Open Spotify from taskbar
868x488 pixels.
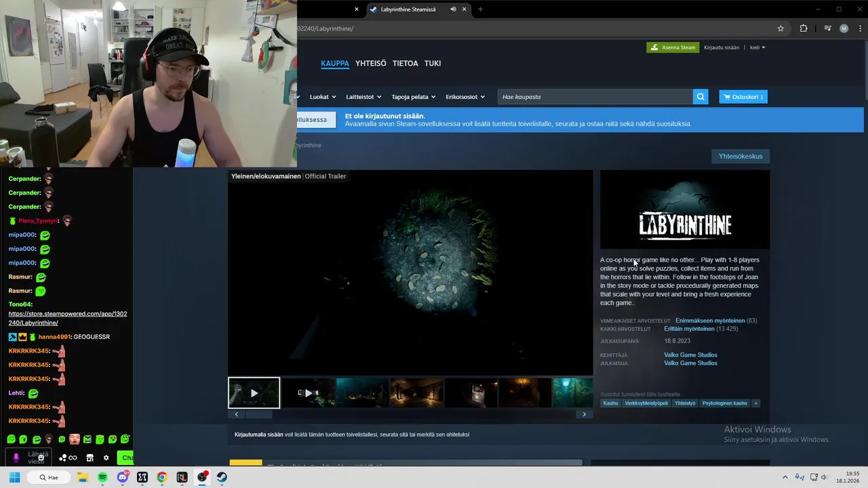click(102, 477)
